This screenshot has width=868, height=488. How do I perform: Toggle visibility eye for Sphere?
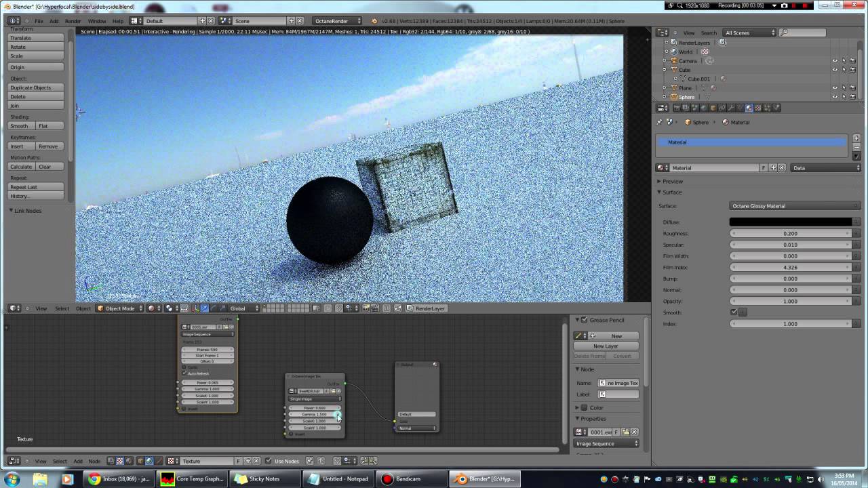click(835, 97)
